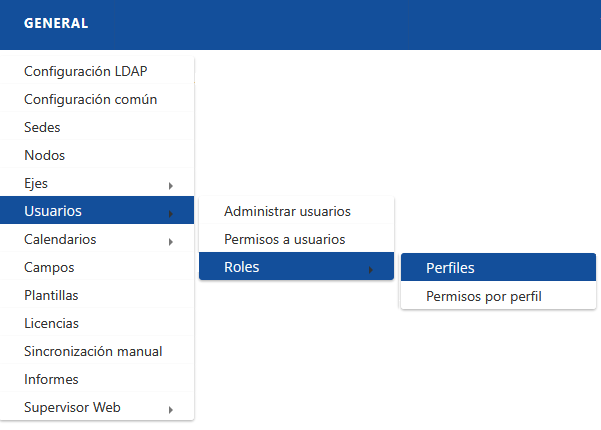Screen dimensions: 601x430
Task: Select the highlighted Usuarios menu item
Action: coord(53,211)
